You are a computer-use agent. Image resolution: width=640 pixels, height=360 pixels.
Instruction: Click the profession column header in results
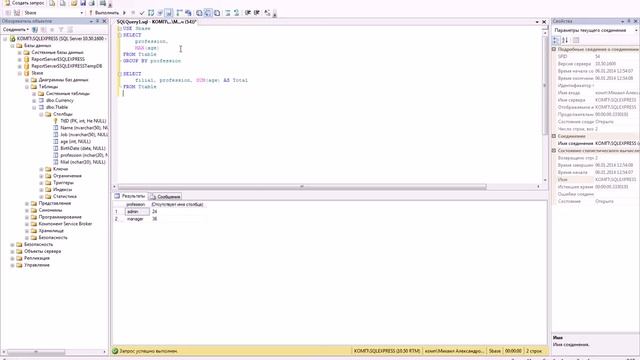coord(137,204)
